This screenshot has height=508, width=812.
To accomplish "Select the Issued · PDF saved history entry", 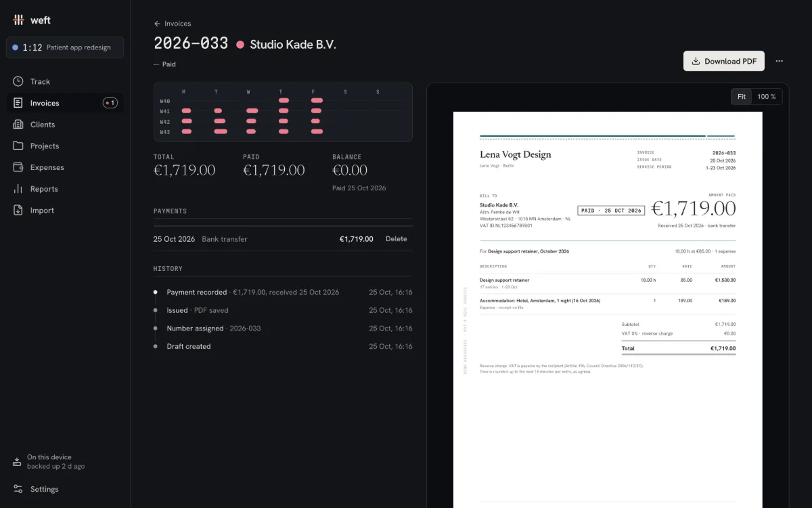I will click(x=283, y=310).
